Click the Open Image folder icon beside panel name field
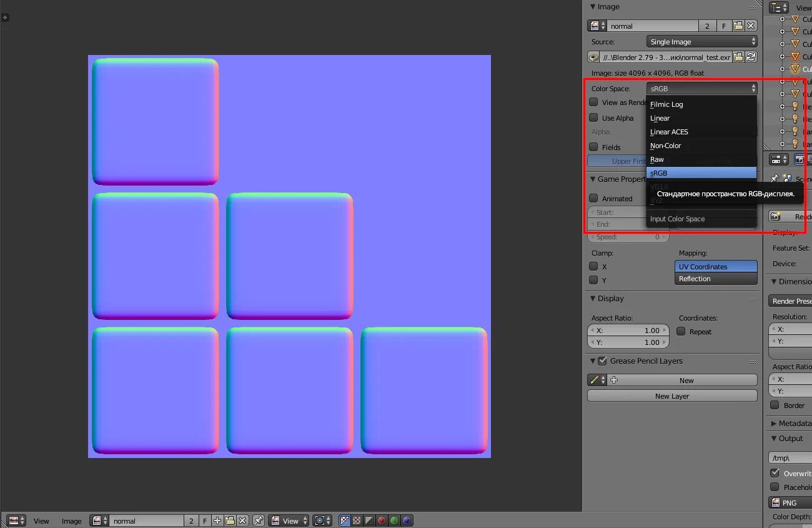812x528 pixels. pos(738,26)
